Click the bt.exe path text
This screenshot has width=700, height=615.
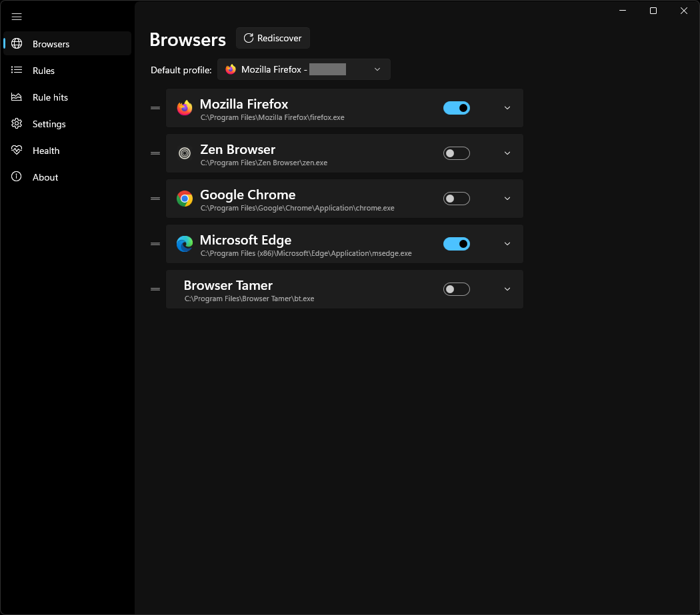pos(249,299)
